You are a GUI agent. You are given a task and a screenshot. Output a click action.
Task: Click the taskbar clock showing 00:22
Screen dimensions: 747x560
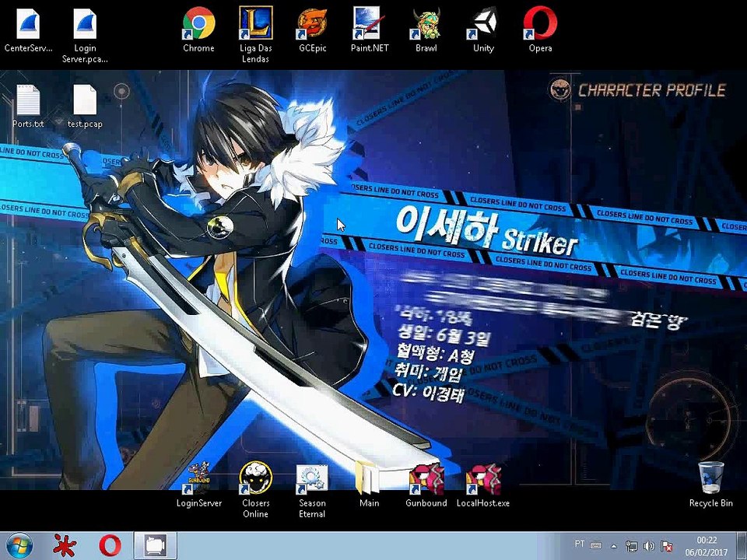point(707,546)
